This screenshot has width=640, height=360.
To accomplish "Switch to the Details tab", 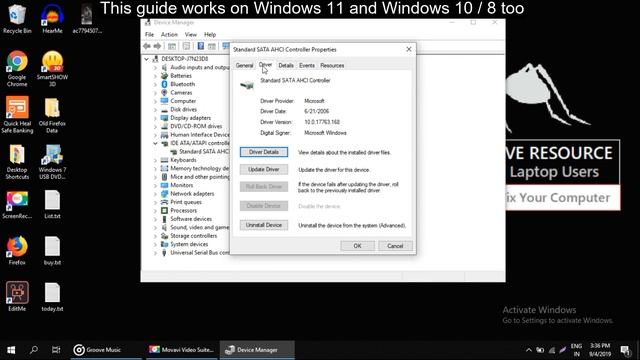I will coord(286,65).
